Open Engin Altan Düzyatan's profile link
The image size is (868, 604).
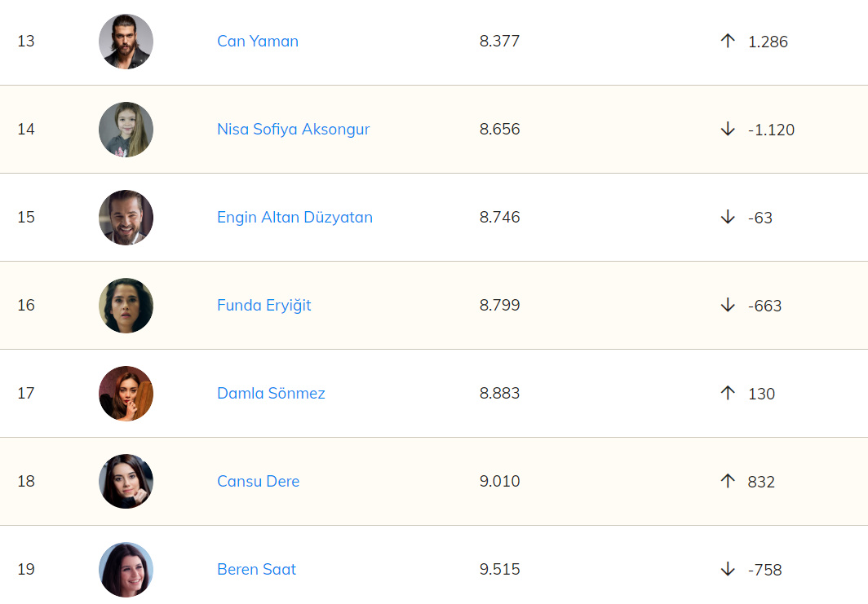[x=294, y=217]
